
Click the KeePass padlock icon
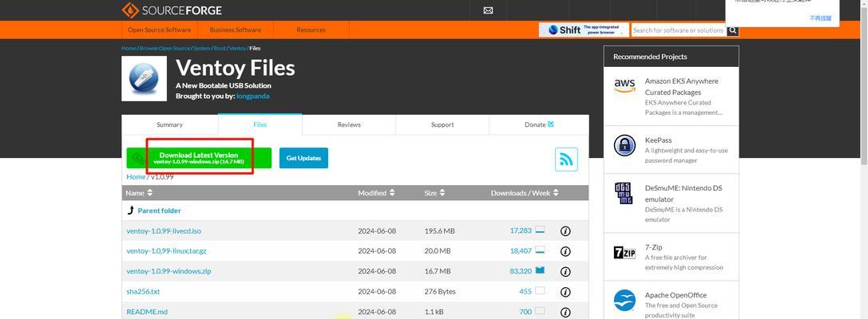(624, 145)
